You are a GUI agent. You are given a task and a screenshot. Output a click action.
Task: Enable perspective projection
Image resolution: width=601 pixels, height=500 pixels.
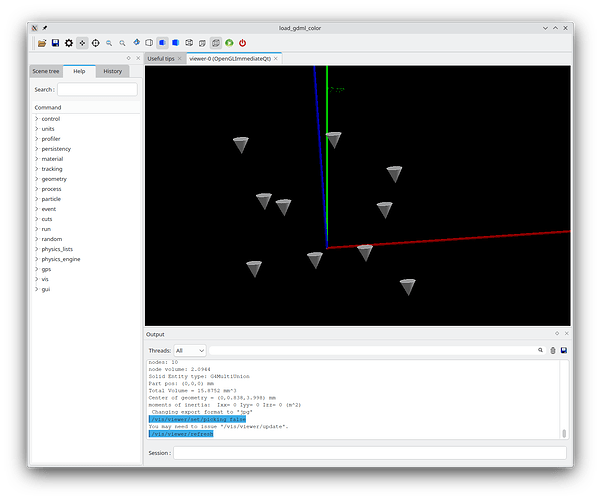tap(202, 43)
